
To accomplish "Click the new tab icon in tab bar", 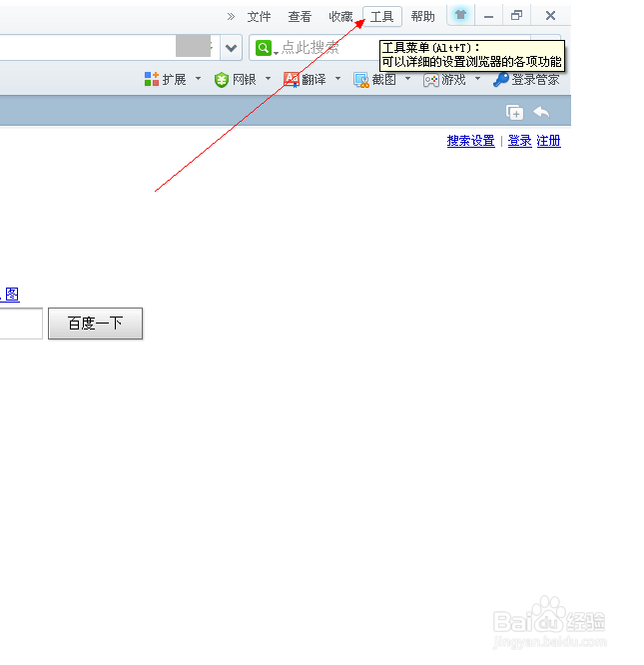I will coord(514,113).
